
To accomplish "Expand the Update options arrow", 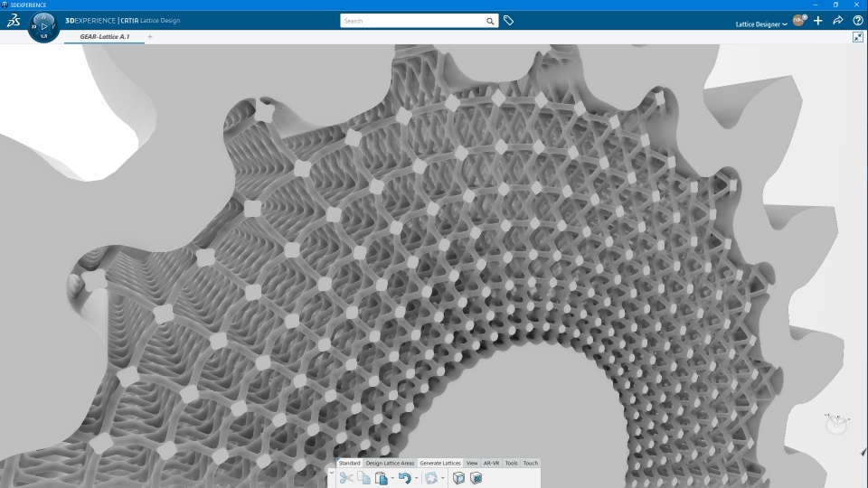I will (442, 479).
